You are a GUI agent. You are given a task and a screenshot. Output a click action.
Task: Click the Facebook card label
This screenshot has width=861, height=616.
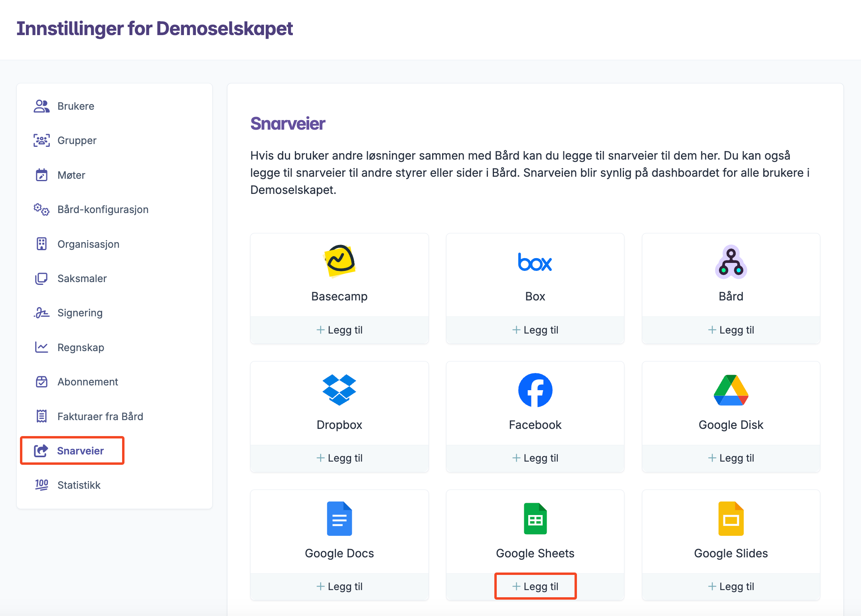535,425
